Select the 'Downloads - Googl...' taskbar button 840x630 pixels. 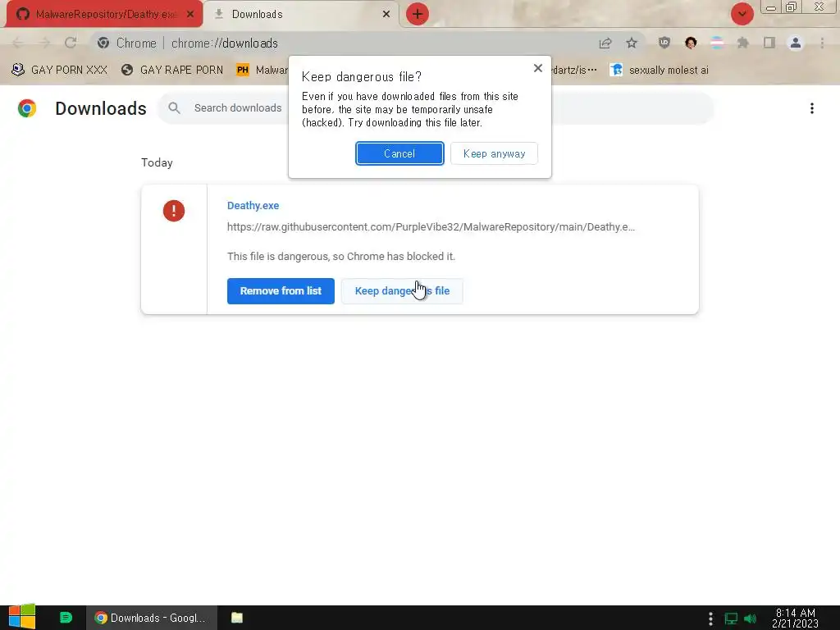151,618
